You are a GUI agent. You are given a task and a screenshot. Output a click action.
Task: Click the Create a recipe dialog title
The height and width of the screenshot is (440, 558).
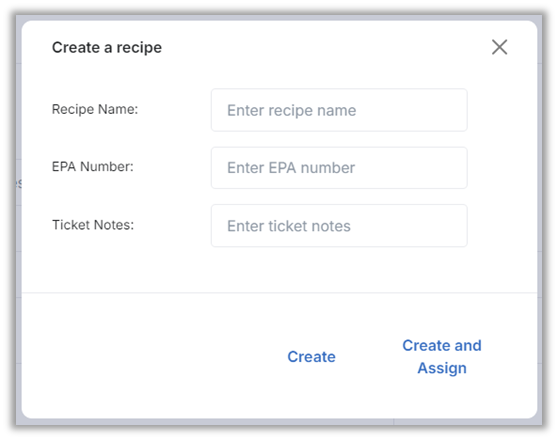107,48
